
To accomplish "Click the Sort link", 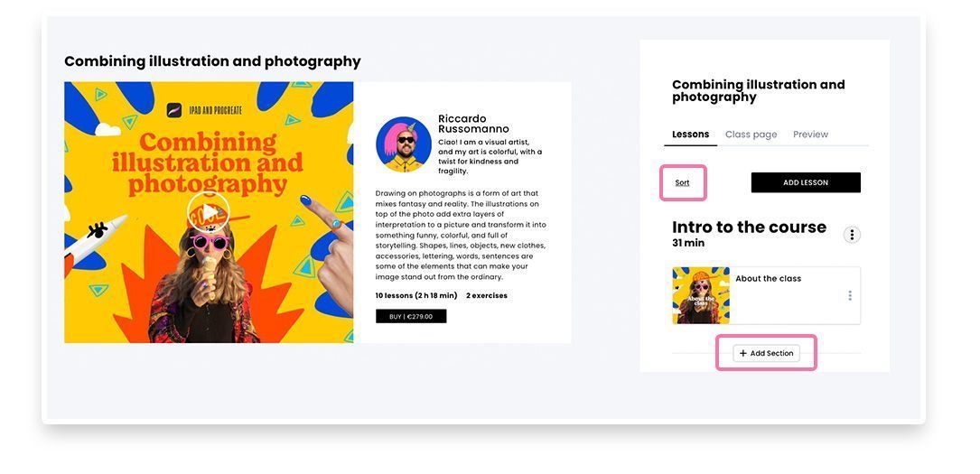I will 682,183.
